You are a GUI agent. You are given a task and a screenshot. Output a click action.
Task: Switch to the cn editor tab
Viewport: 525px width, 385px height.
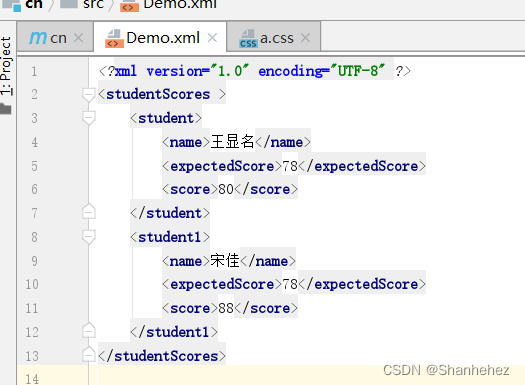(55, 37)
